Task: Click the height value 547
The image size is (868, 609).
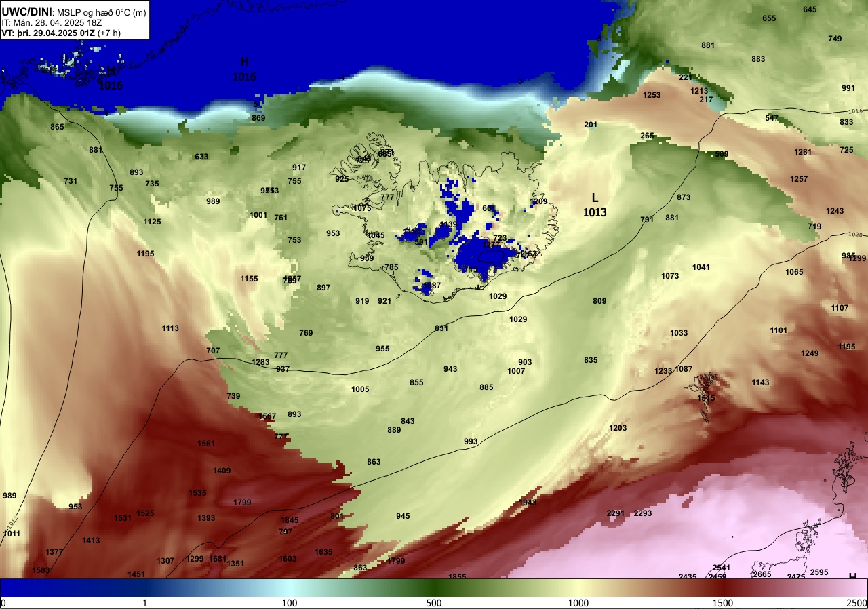Action: 772,118
